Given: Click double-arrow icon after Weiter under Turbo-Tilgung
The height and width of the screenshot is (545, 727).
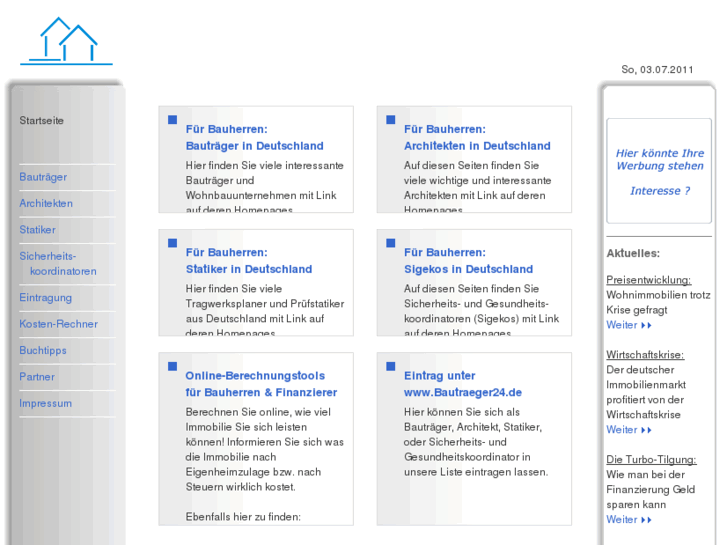Looking at the screenshot, I should tap(646, 520).
